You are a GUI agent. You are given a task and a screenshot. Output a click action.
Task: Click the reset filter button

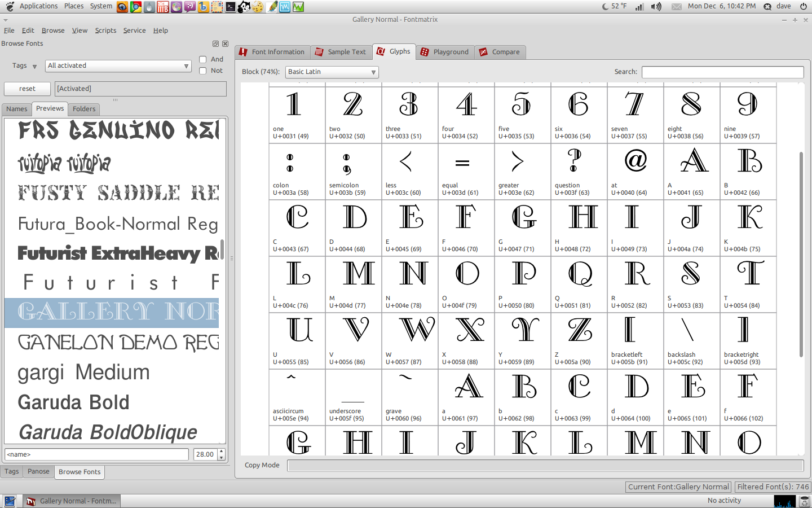27,89
